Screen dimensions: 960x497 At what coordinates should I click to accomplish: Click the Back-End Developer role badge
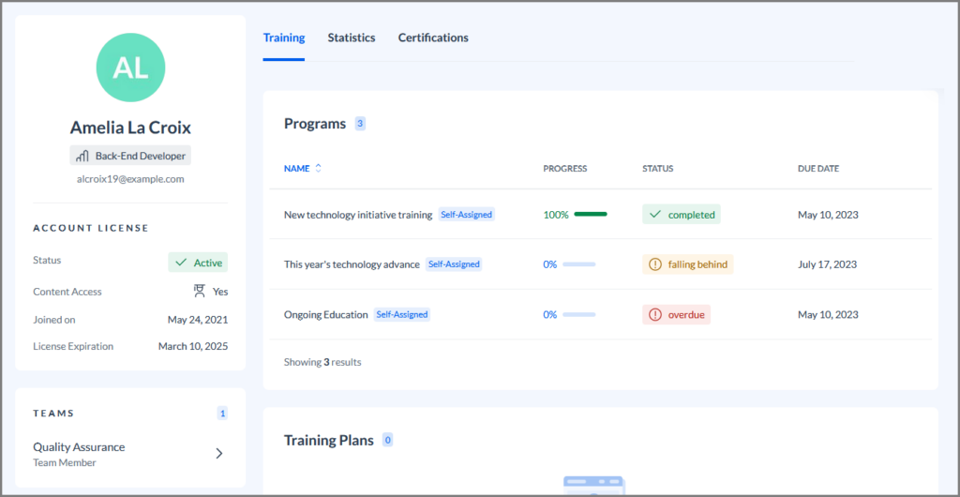(130, 155)
